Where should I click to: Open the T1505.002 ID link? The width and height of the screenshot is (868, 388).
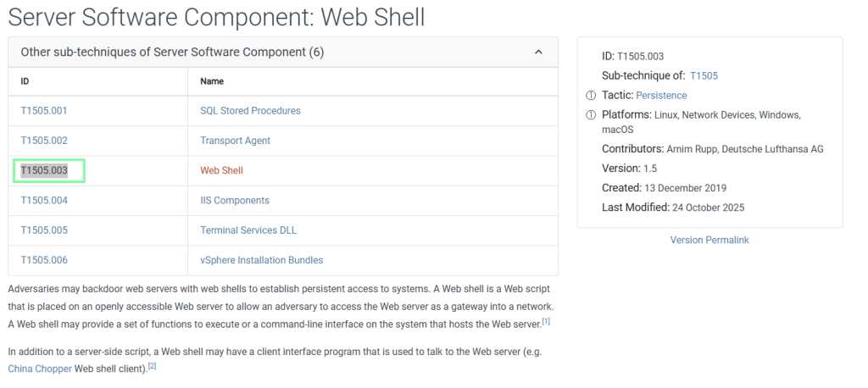[44, 141]
